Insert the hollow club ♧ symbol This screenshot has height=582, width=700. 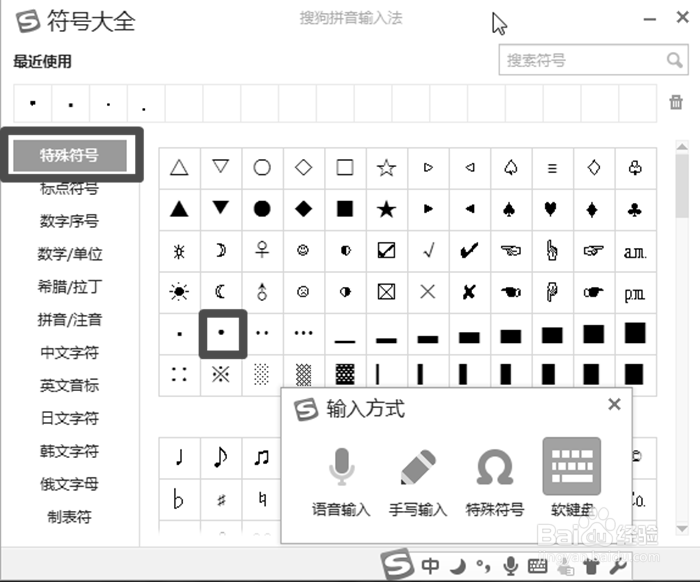(x=635, y=168)
